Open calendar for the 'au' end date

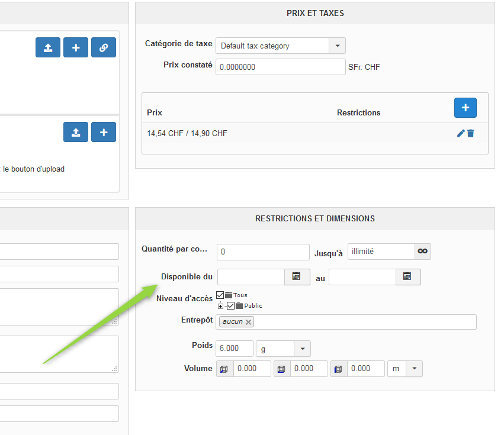pyautogui.click(x=407, y=276)
